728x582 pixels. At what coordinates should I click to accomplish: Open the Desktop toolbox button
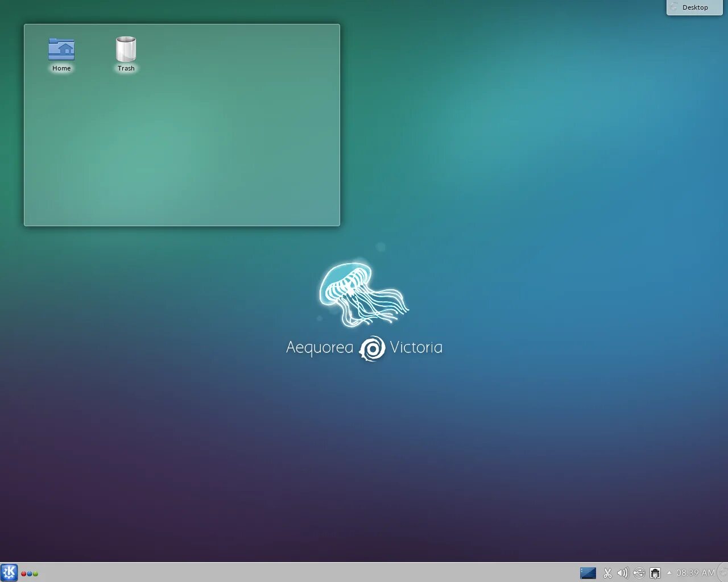[x=694, y=7]
